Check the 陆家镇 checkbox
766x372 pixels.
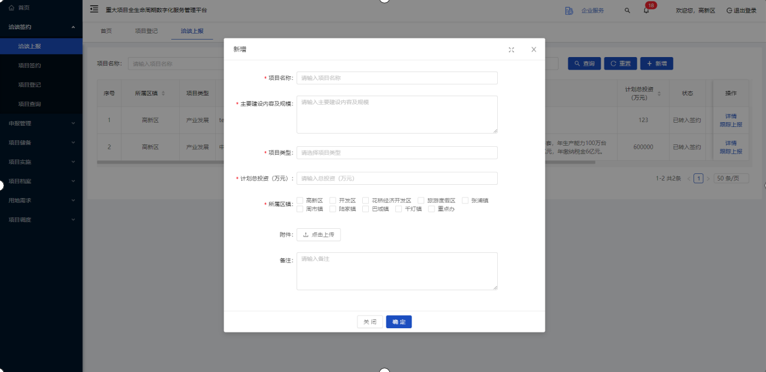[333, 209]
